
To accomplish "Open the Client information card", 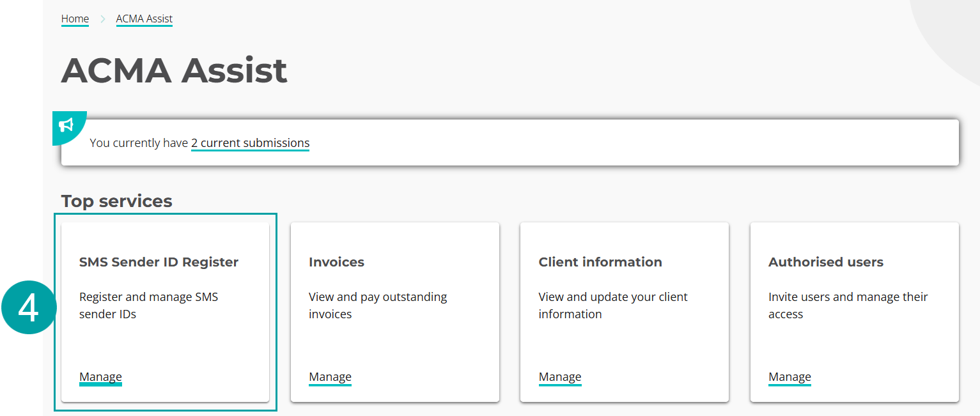I will click(624, 311).
